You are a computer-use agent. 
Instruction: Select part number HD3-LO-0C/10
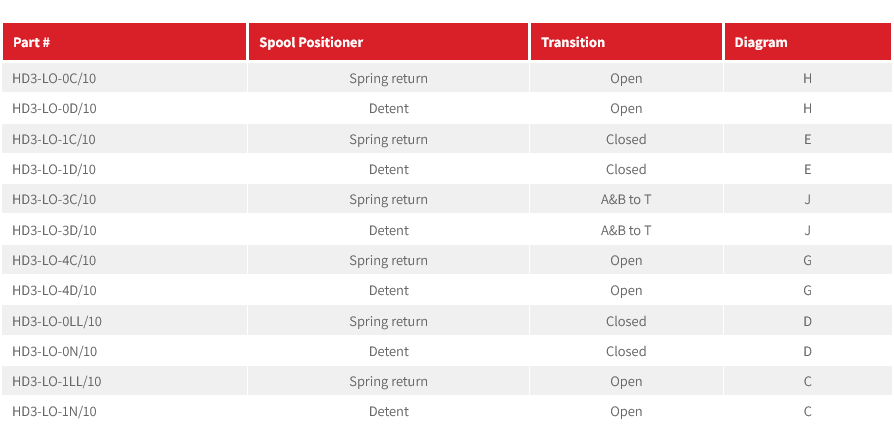click(x=54, y=78)
